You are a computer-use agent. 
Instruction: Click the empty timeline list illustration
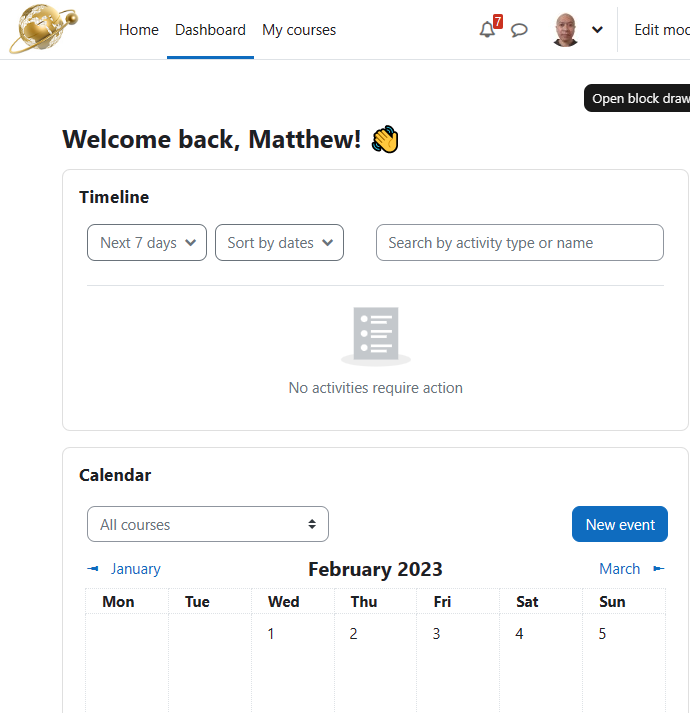(376, 336)
